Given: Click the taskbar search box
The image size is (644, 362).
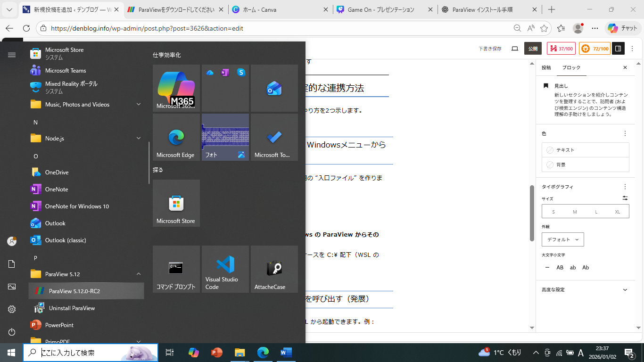Looking at the screenshot, I should pos(91,352).
